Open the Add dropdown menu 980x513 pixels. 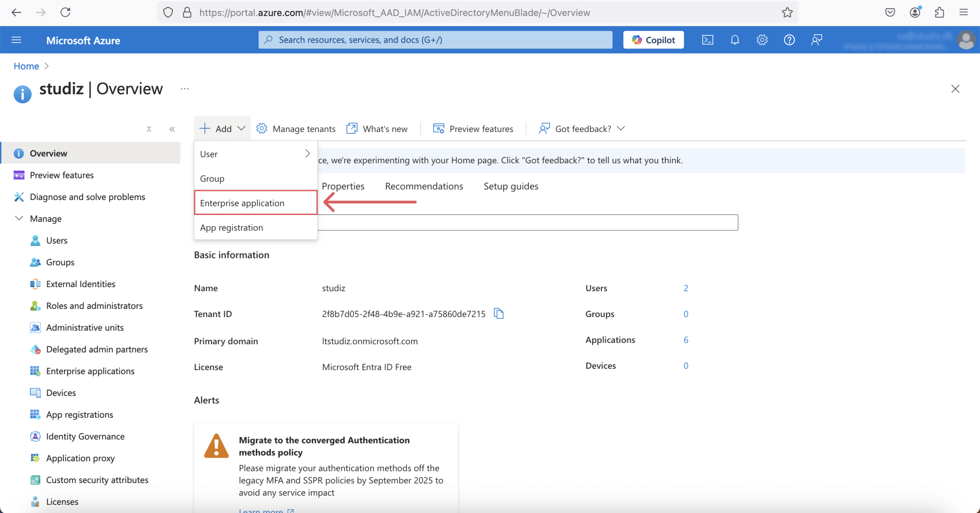point(222,129)
